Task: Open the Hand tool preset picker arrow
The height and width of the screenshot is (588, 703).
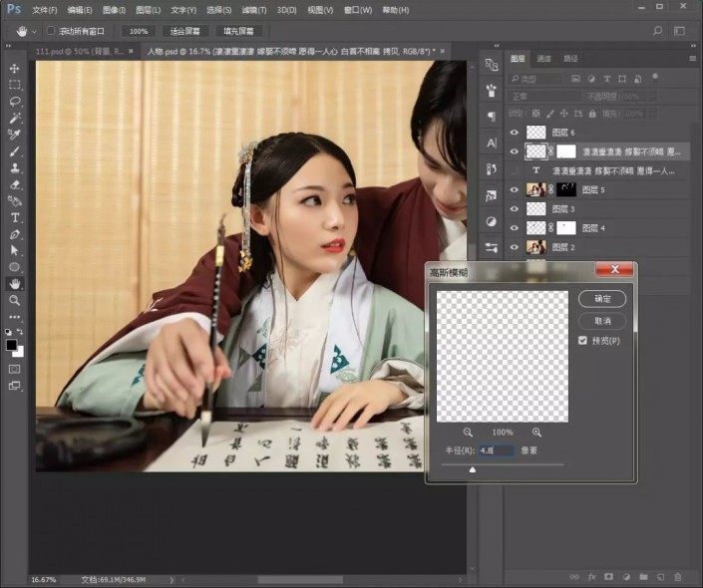Action: click(x=35, y=31)
